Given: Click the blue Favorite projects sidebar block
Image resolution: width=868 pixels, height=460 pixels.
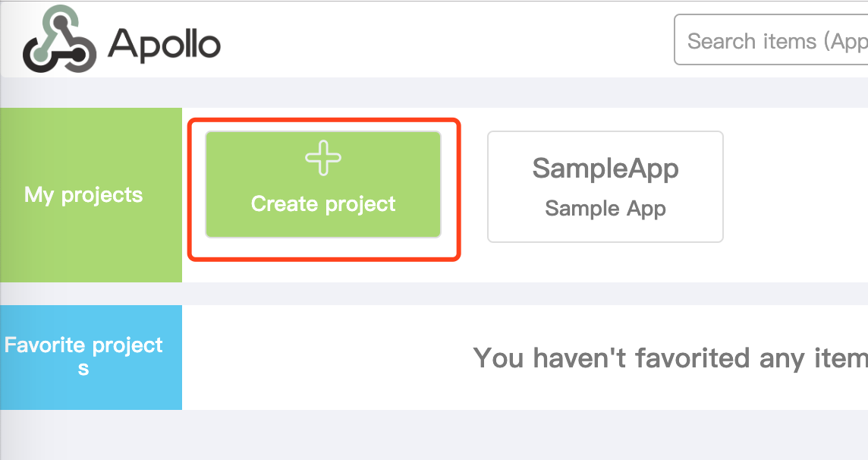Looking at the screenshot, I should pos(91,357).
